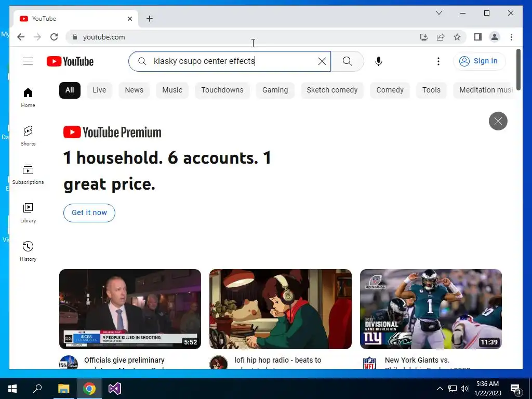Click the YouTube logo
This screenshot has width=532, height=399.
(x=70, y=61)
